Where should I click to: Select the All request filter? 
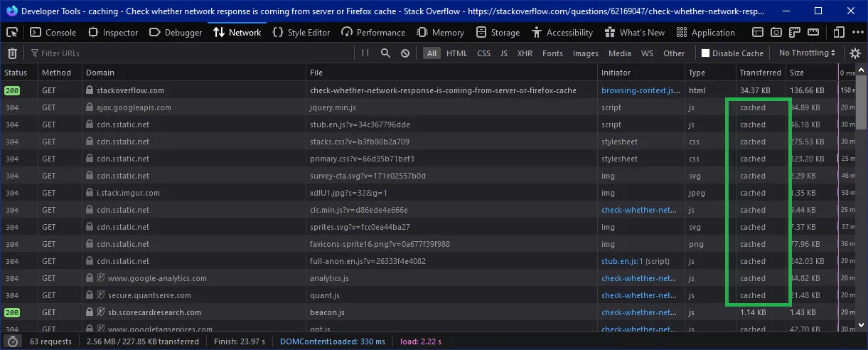click(x=432, y=53)
